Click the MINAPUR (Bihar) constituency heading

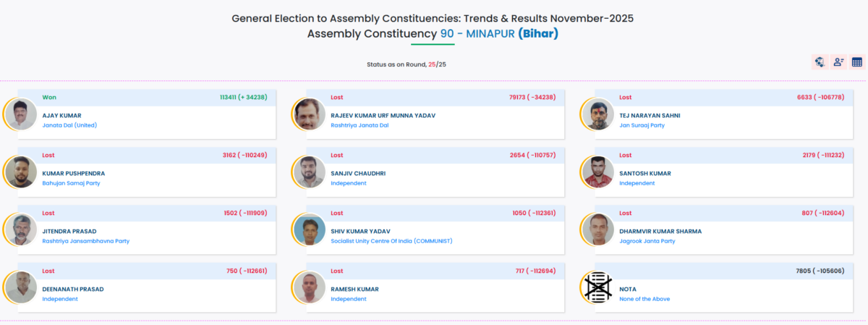[498, 34]
